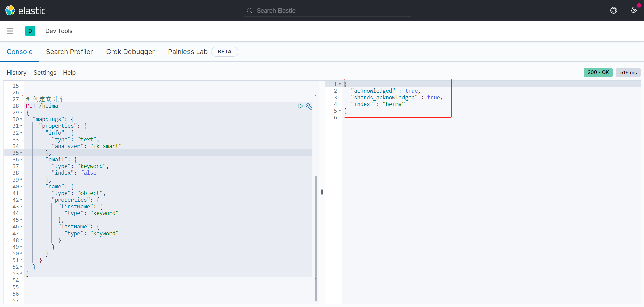Click the Elastic logo
The width and height of the screenshot is (644, 307).
click(x=25, y=11)
